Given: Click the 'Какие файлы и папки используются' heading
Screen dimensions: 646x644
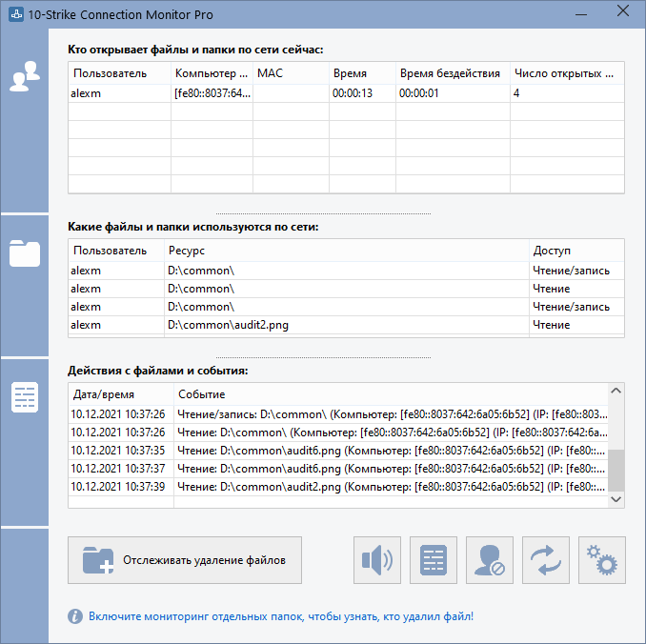Looking at the screenshot, I should click(192, 227).
